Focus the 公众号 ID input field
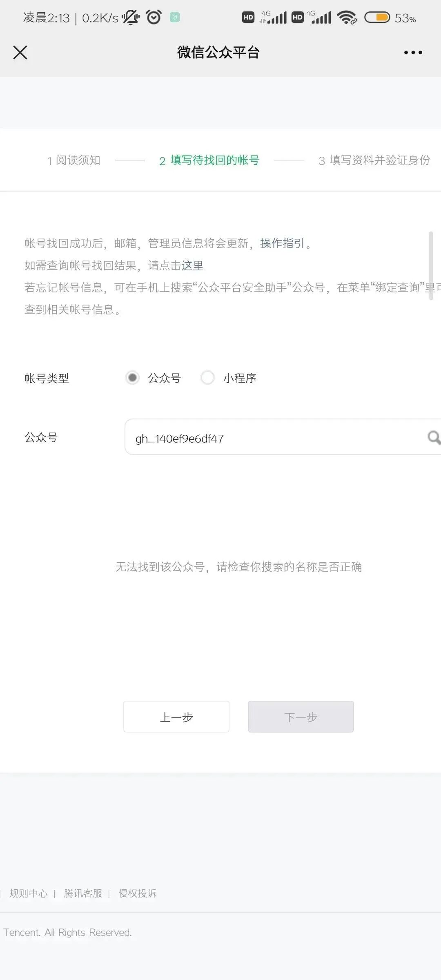 tap(283, 437)
